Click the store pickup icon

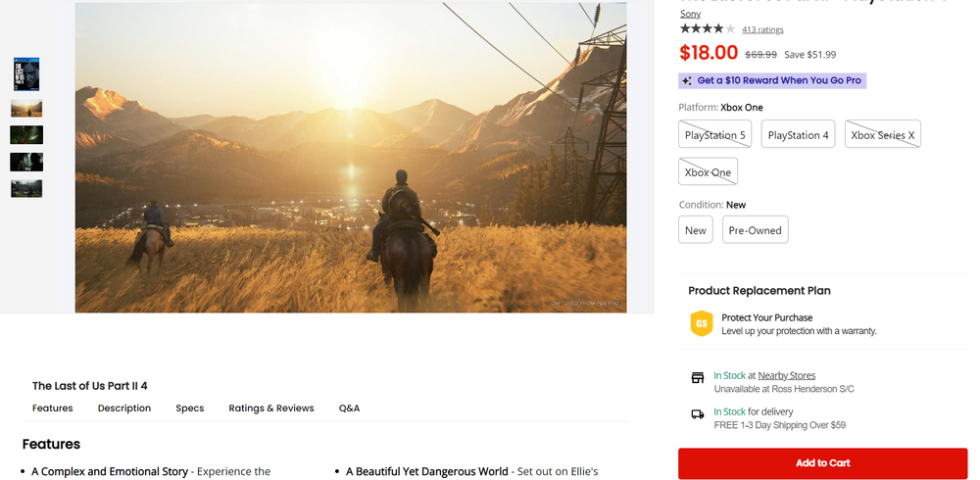point(698,377)
